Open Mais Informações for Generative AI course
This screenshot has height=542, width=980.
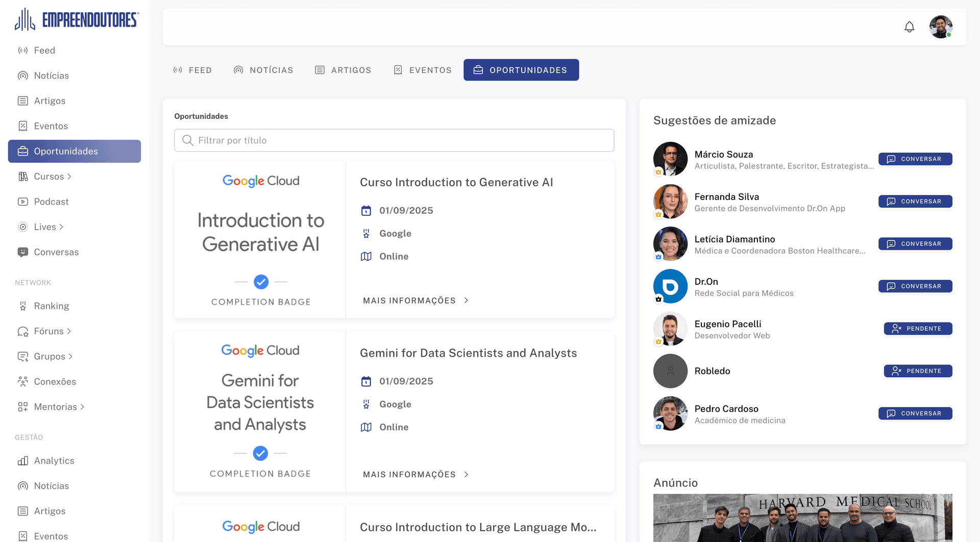tap(415, 301)
